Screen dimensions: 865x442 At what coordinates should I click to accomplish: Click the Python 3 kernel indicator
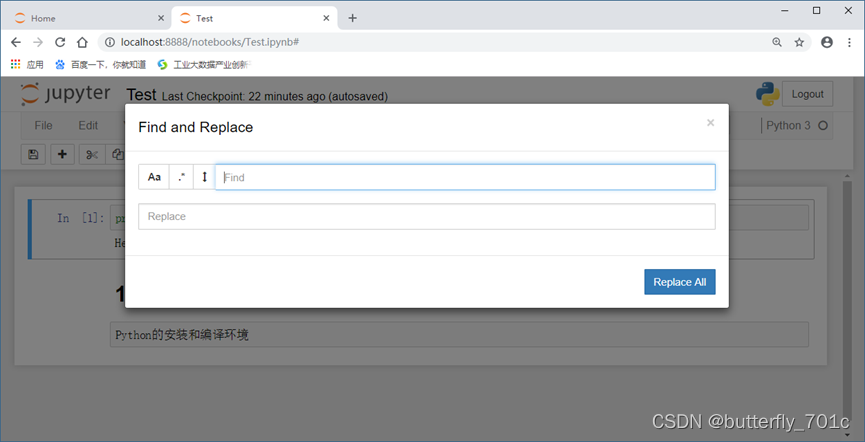(788, 125)
